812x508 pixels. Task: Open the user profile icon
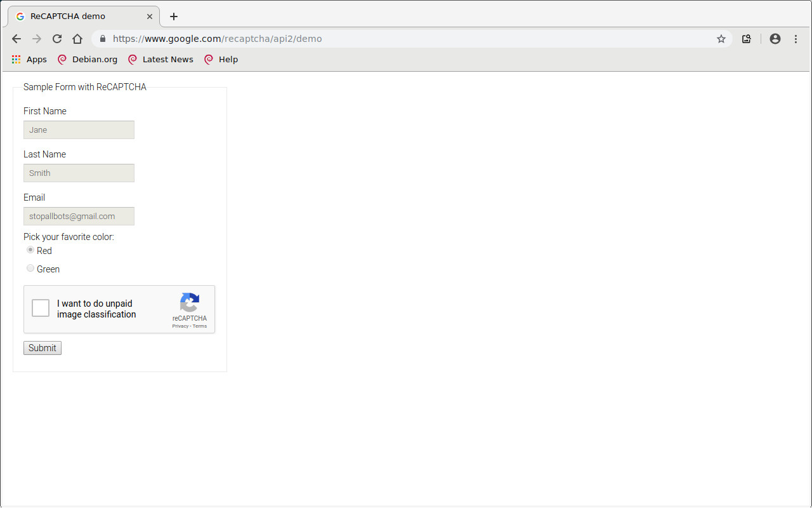click(775, 39)
